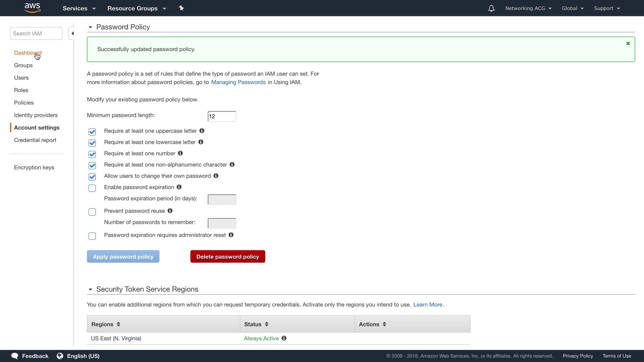
Task: Enable password expiration checkbox
Action: click(92, 188)
